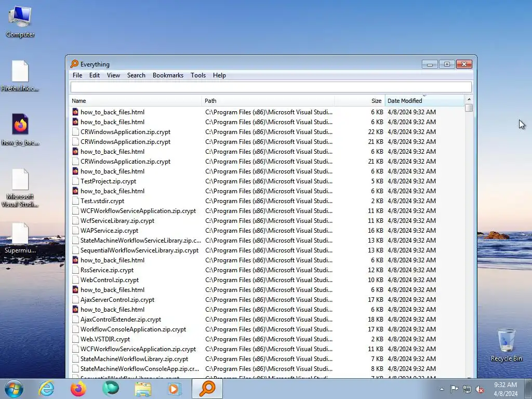Select RssService.zip.crypt file
This screenshot has width=532, height=399.
tap(267, 270)
